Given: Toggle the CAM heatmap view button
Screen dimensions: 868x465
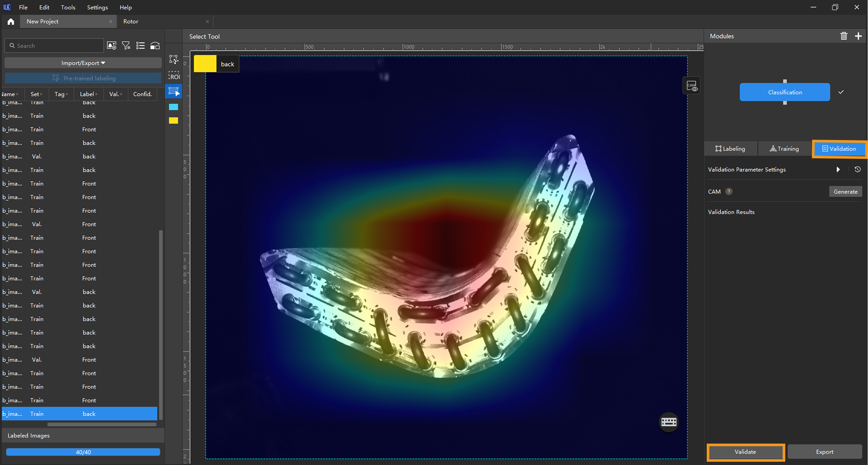Looking at the screenshot, I should (x=691, y=86).
